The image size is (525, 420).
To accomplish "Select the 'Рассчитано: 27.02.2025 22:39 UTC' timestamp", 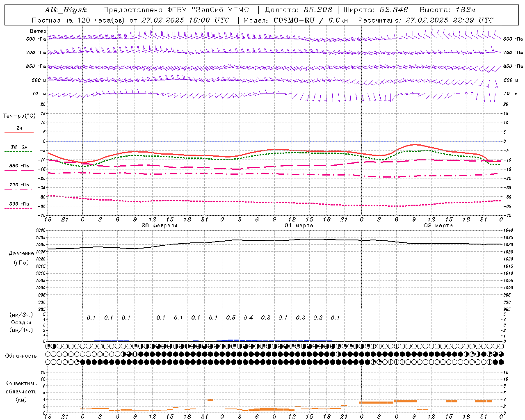I will tap(426, 20).
